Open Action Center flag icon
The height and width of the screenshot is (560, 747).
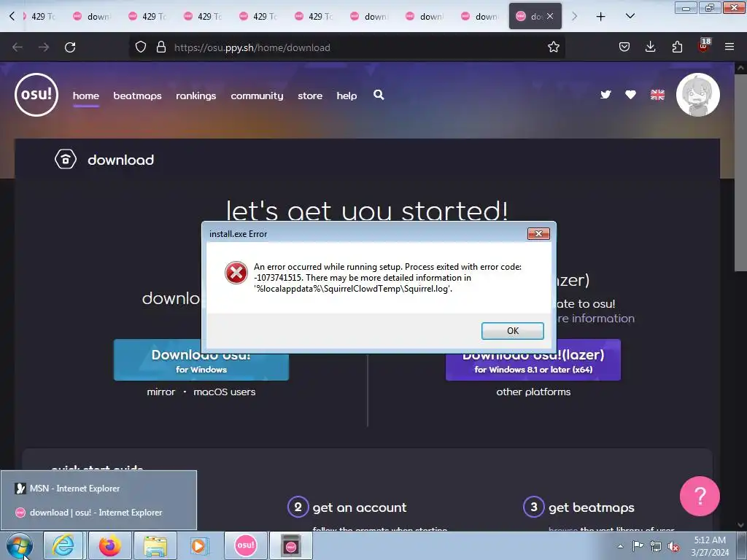pyautogui.click(x=638, y=546)
